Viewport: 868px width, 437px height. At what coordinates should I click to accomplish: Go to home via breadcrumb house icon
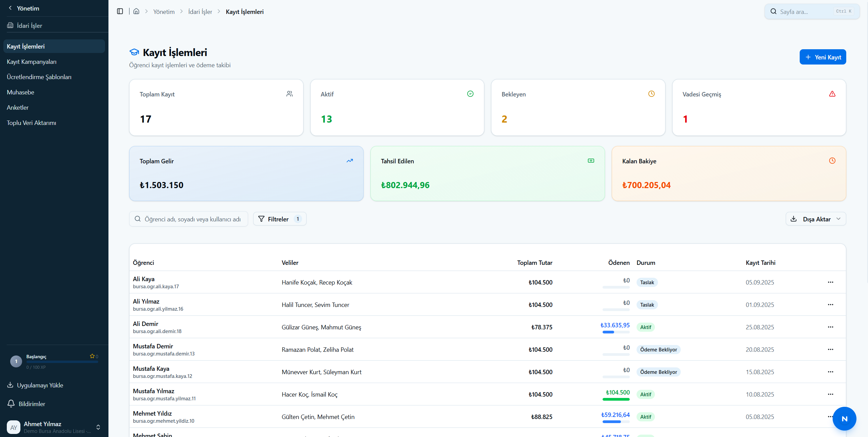click(136, 11)
